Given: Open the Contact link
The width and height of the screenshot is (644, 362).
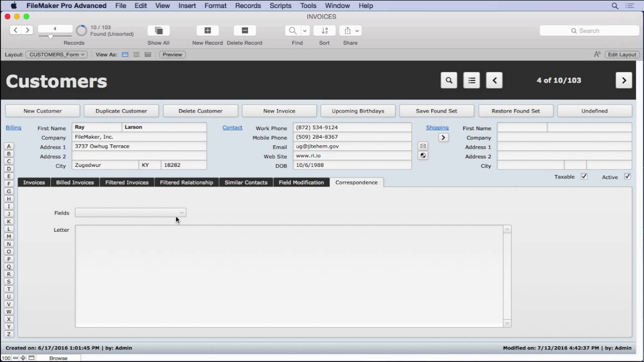Looking at the screenshot, I should click(232, 128).
